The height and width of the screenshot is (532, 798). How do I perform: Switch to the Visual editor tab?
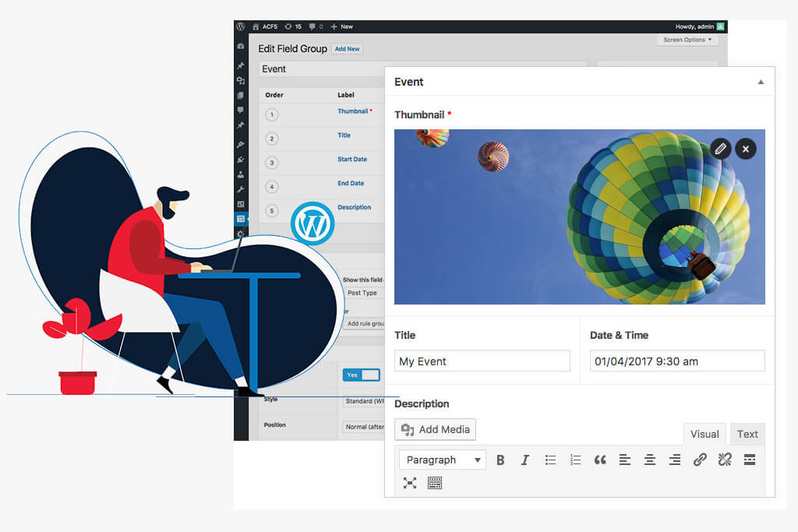(x=704, y=434)
